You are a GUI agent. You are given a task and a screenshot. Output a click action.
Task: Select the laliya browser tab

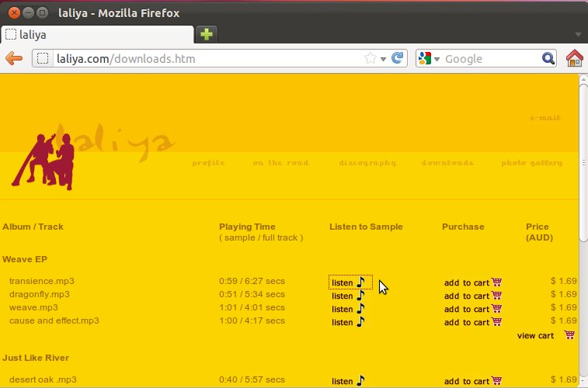point(97,34)
